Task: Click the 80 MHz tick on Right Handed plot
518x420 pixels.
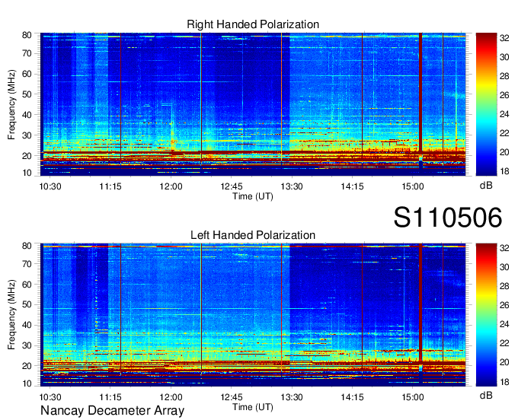Action: (x=27, y=35)
